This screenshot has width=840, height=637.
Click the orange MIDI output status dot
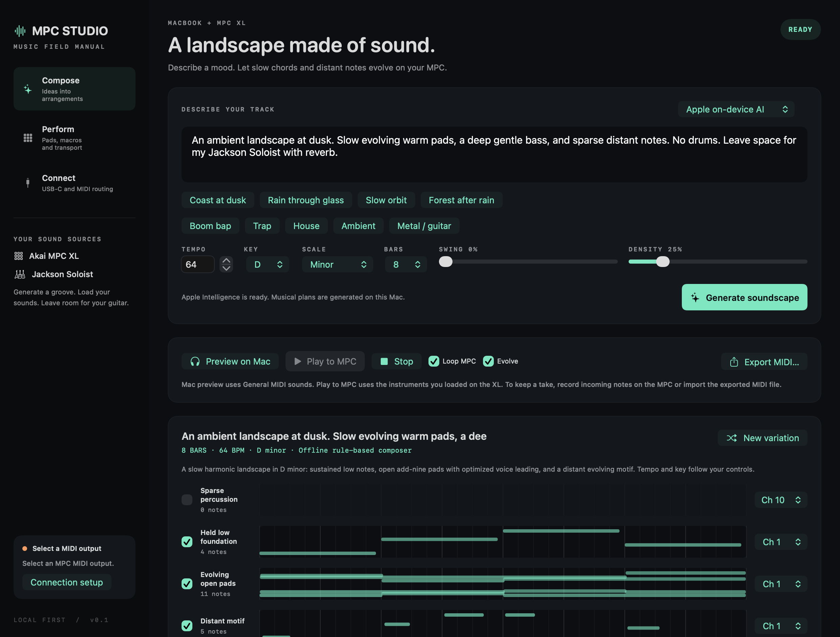(x=25, y=549)
